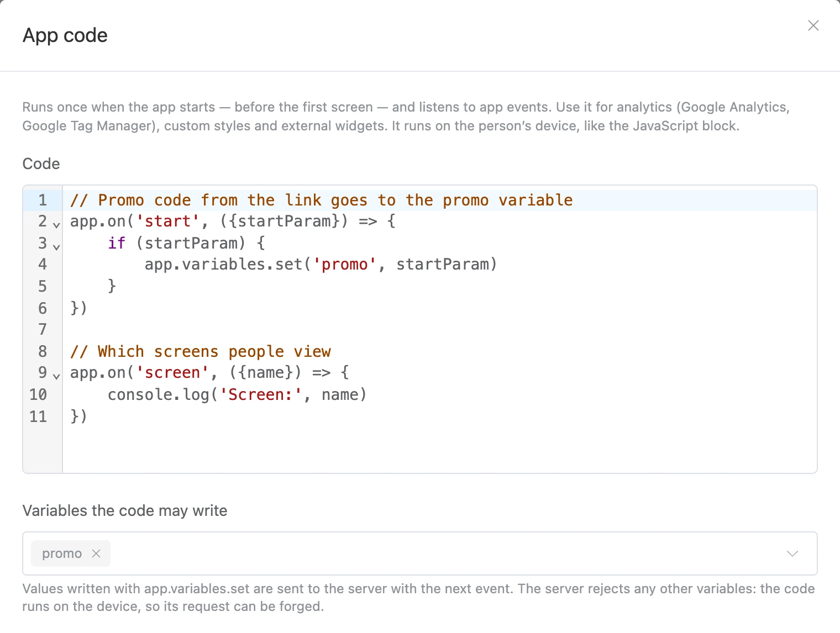Click the if (startParam) statement
840x633 pixels.
click(186, 243)
